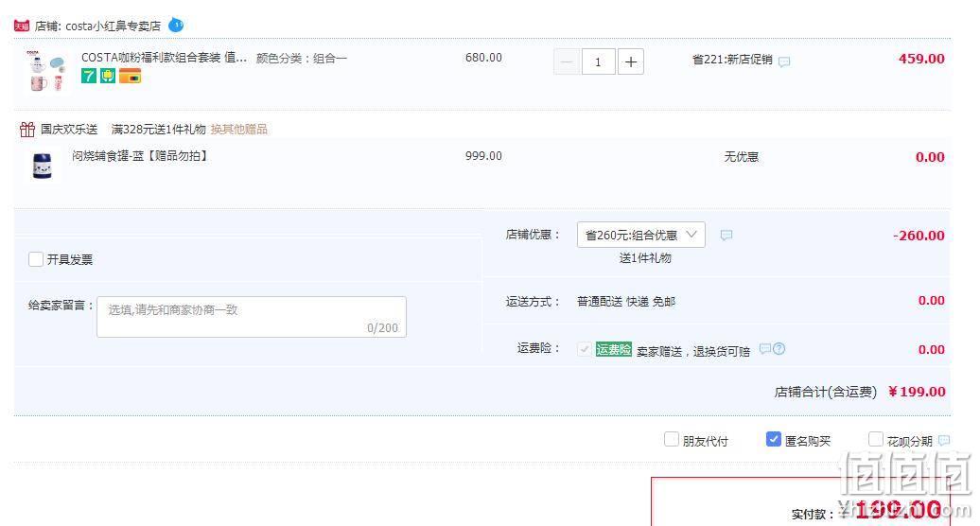Click the -260.00 discount amount
The height and width of the screenshot is (526, 980).
pos(919,236)
